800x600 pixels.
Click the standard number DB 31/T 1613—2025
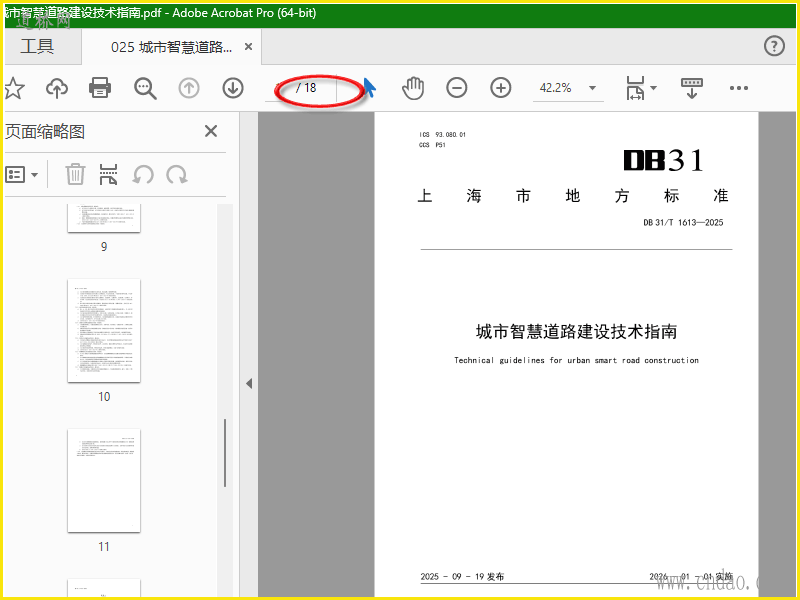tap(683, 222)
